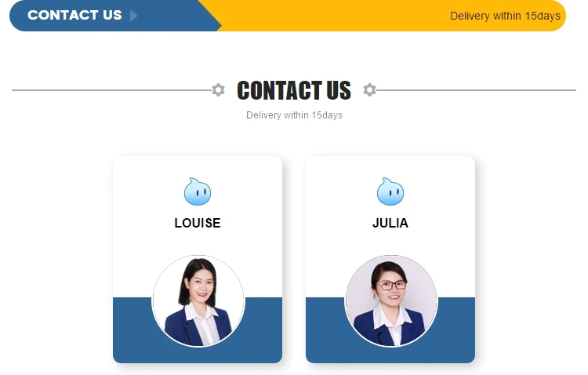Click the triangle arrow in the blue banner
Screen dimensions: 588x375
click(x=134, y=16)
